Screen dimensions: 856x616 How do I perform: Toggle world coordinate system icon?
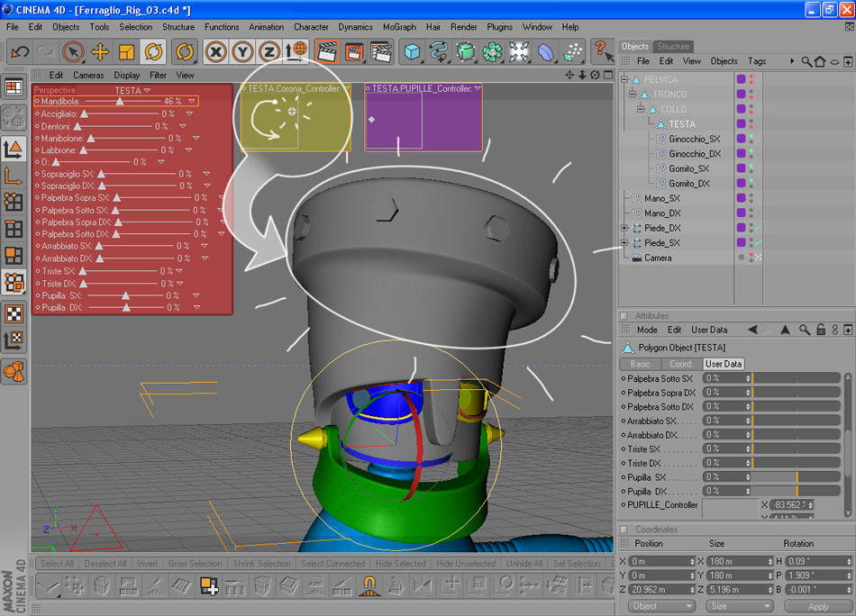pos(296,50)
